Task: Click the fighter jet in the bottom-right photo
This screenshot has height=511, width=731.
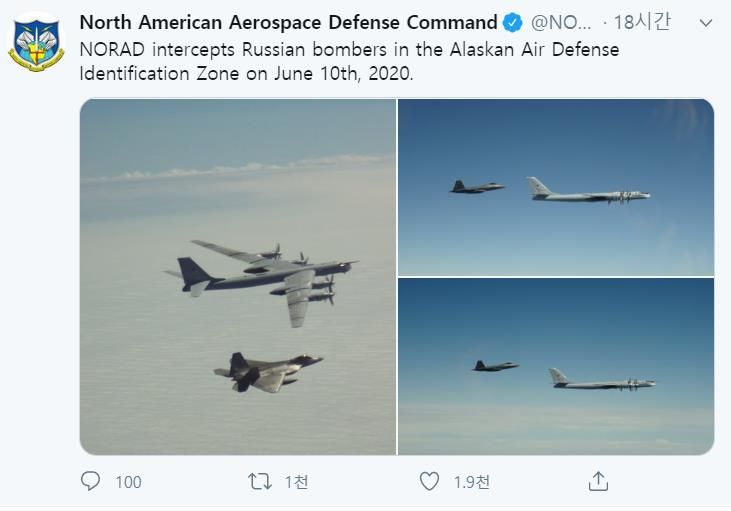Action: click(495, 366)
